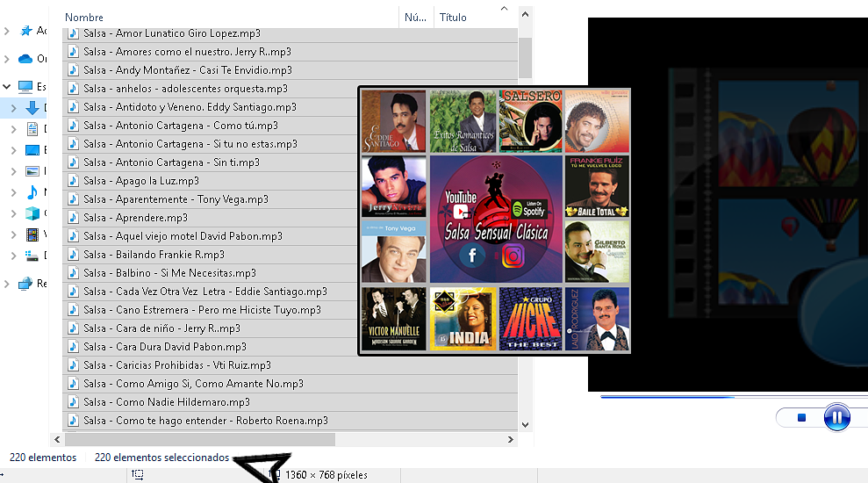Click the music icon of Salsa - Amor Lunatico Giro Lopez.mp3
The image size is (868, 483).
(x=73, y=33)
